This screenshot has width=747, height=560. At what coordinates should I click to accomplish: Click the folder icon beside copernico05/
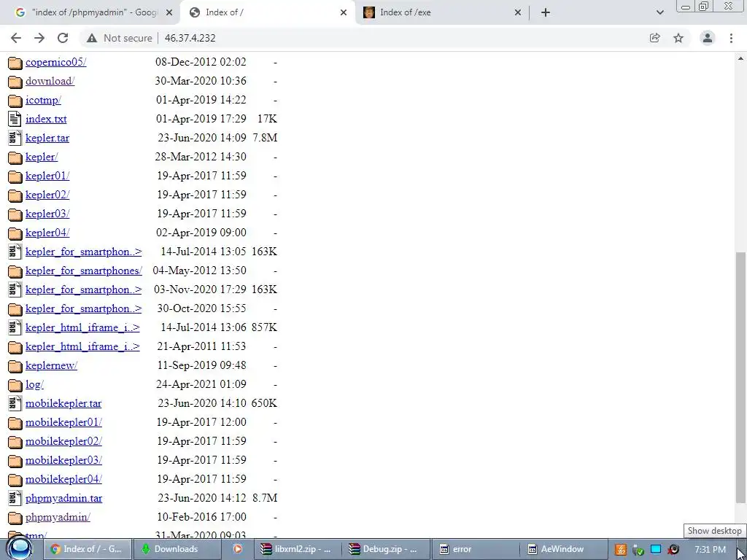(x=15, y=63)
